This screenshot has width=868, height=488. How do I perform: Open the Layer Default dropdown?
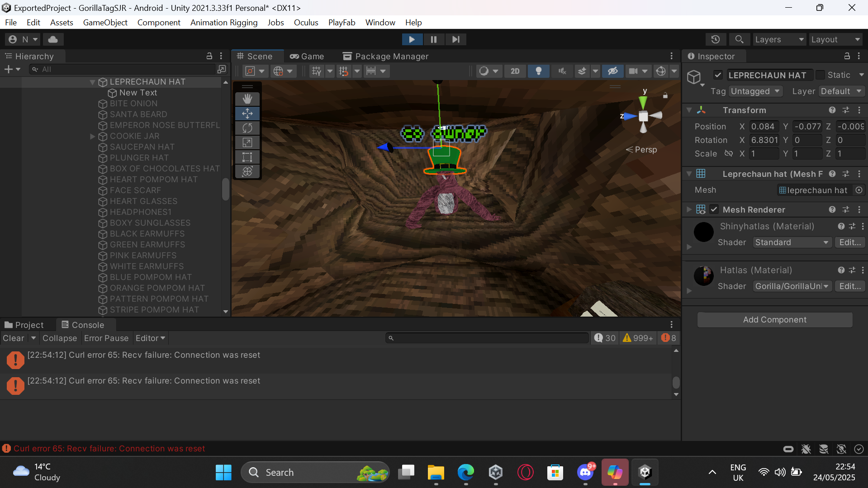tap(841, 91)
